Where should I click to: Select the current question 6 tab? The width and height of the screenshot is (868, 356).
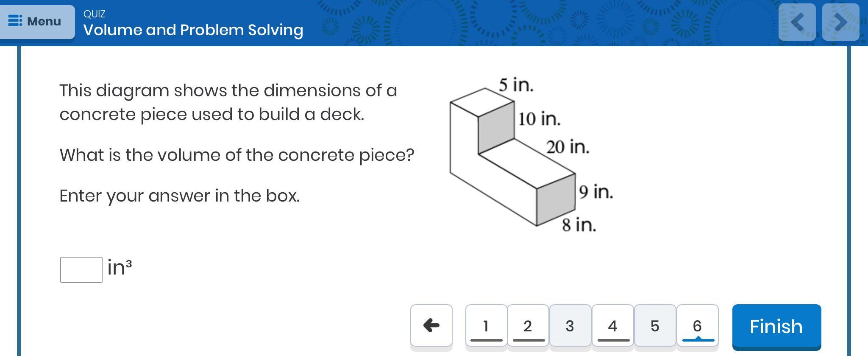697,326
